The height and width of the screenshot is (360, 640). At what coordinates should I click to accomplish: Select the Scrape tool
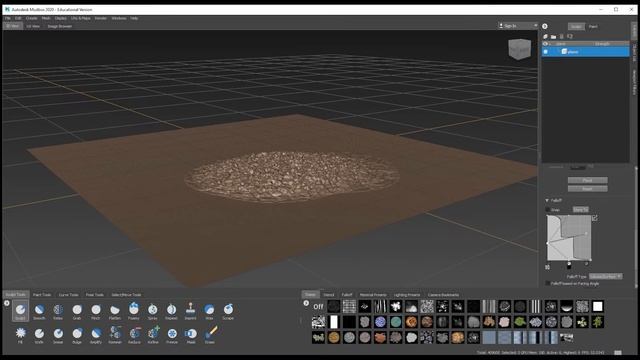click(228, 311)
